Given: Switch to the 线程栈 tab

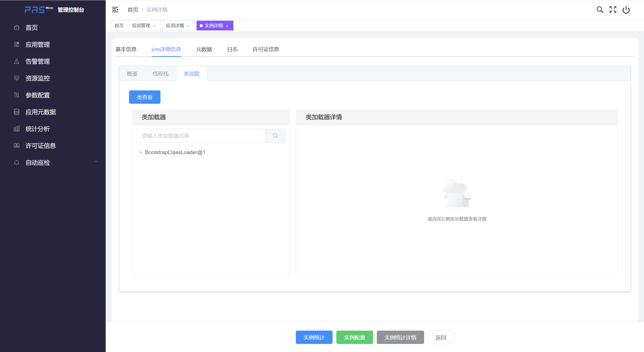Looking at the screenshot, I should pyautogui.click(x=160, y=74).
